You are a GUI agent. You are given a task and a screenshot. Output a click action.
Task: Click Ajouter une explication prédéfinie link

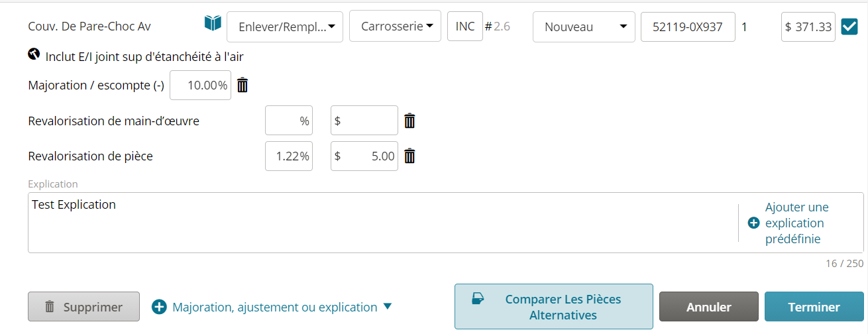coord(797,223)
